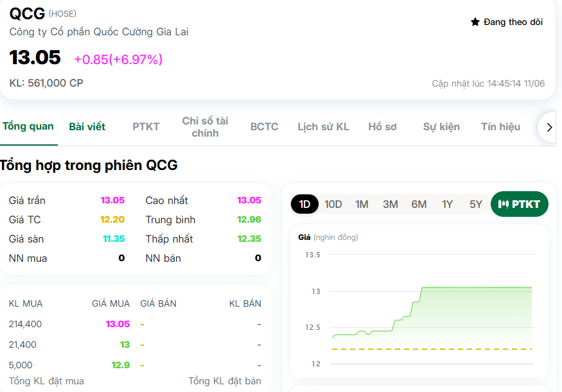Click the price change +0.85(+6.97%)
This screenshot has width=562, height=392.
118,60
